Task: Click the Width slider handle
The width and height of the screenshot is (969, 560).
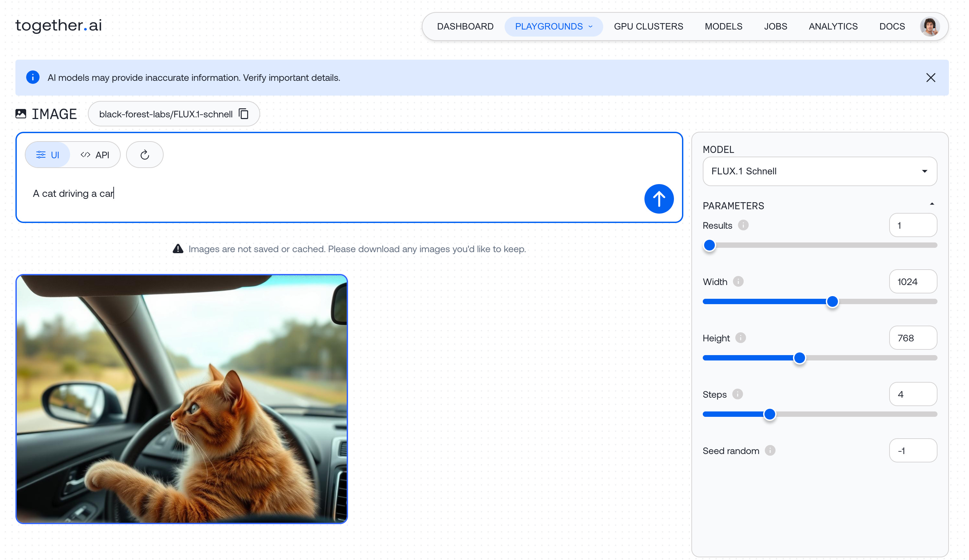Action: pyautogui.click(x=832, y=301)
